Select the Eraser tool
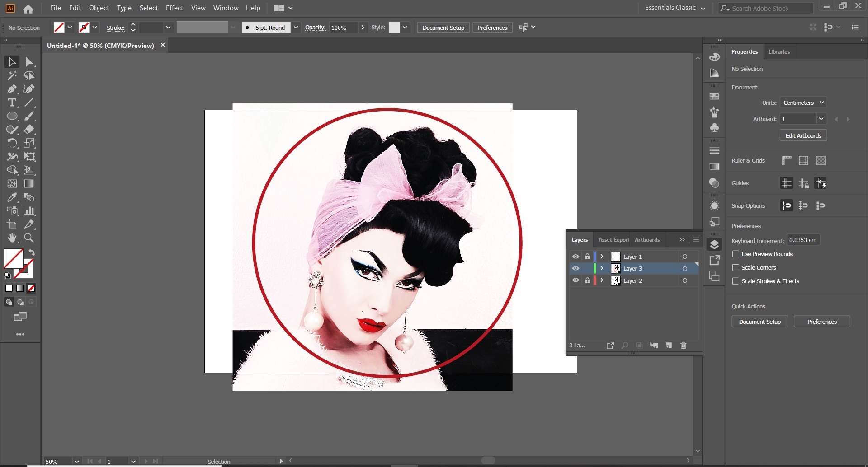This screenshot has height=467, width=868. pos(29,130)
